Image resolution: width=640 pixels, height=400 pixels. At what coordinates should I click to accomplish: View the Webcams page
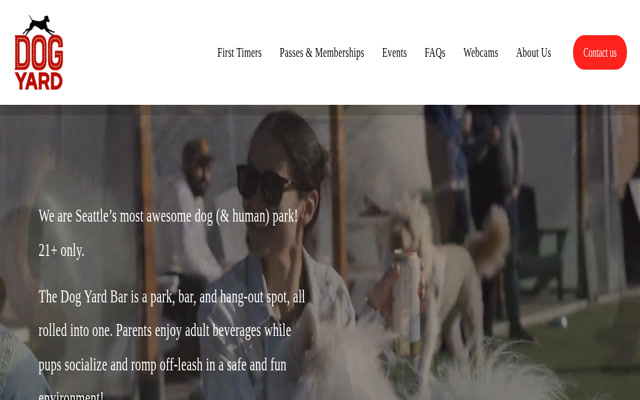(480, 53)
